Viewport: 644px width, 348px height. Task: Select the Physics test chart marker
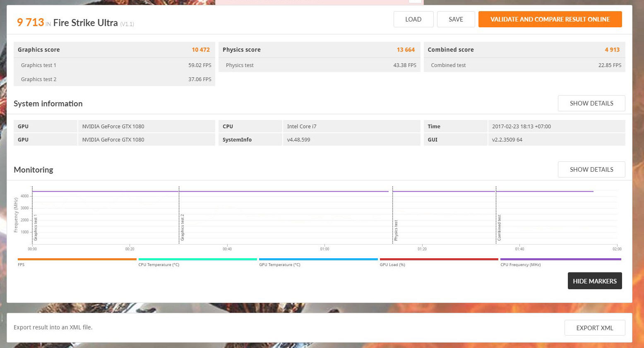(396, 230)
